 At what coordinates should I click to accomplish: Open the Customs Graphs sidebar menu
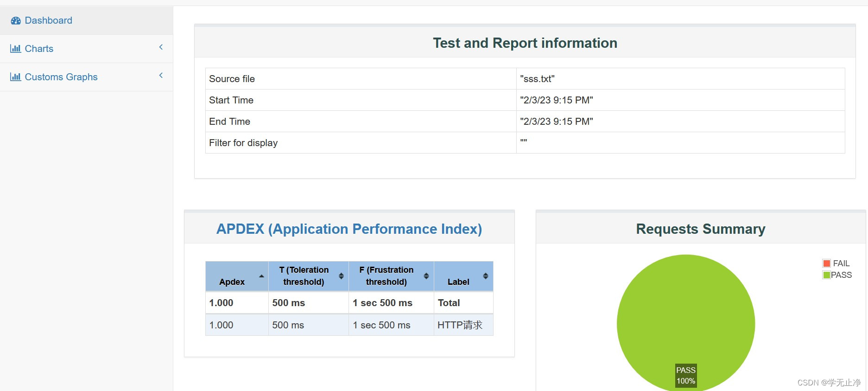[61, 77]
